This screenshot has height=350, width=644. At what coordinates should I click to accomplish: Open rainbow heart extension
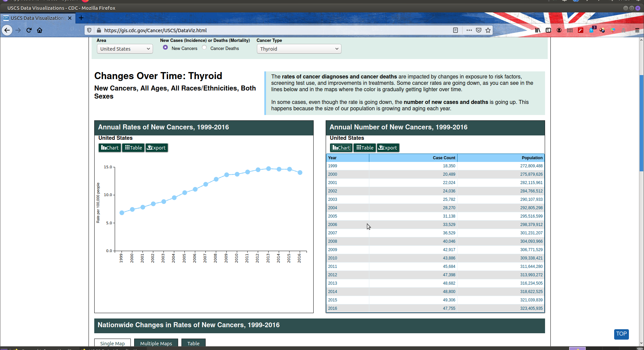pyautogui.click(x=613, y=30)
